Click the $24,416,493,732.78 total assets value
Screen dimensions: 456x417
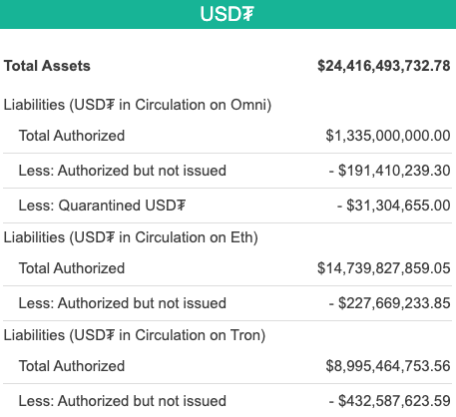pyautogui.click(x=384, y=66)
